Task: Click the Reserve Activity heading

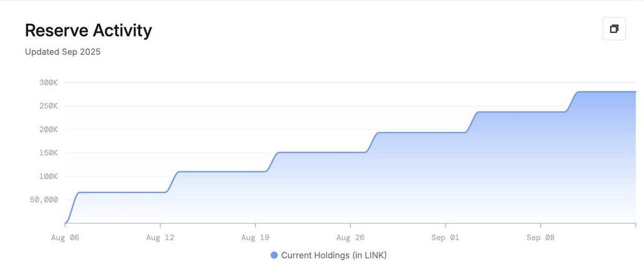Action: [x=89, y=31]
